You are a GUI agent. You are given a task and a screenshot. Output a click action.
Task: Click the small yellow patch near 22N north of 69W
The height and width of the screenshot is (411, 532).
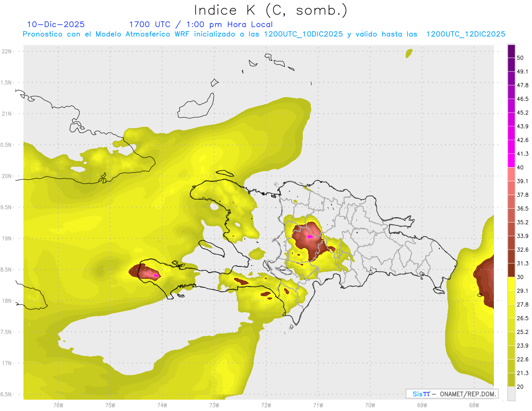pyautogui.click(x=409, y=54)
